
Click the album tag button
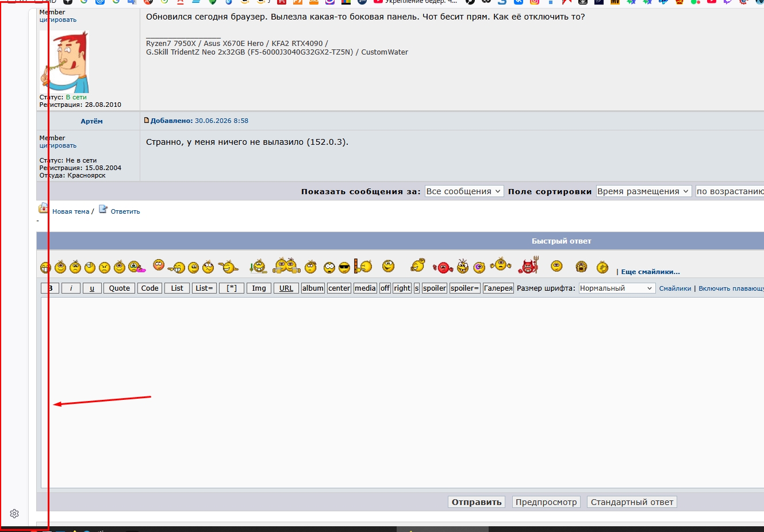click(x=313, y=288)
